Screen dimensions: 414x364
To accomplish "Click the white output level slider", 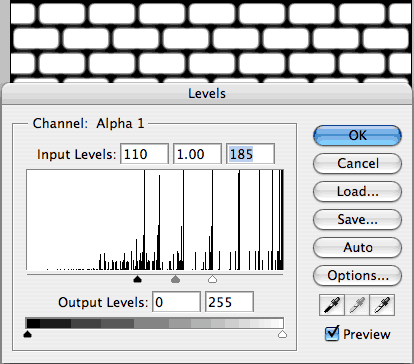I will click(282, 334).
